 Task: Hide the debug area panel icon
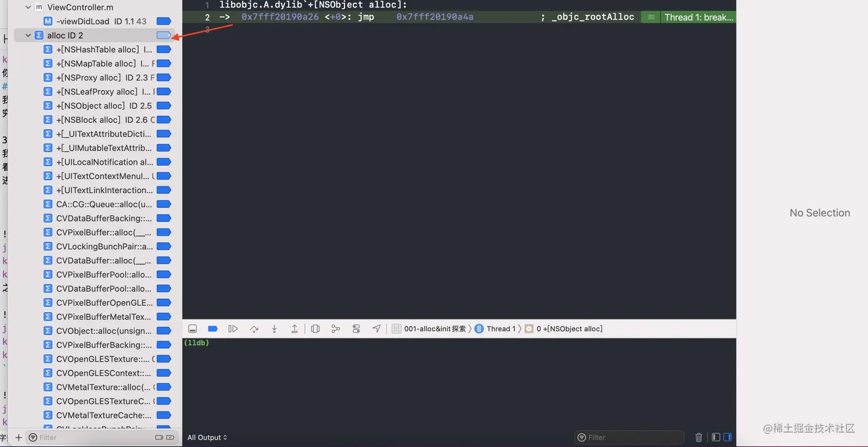(193, 329)
